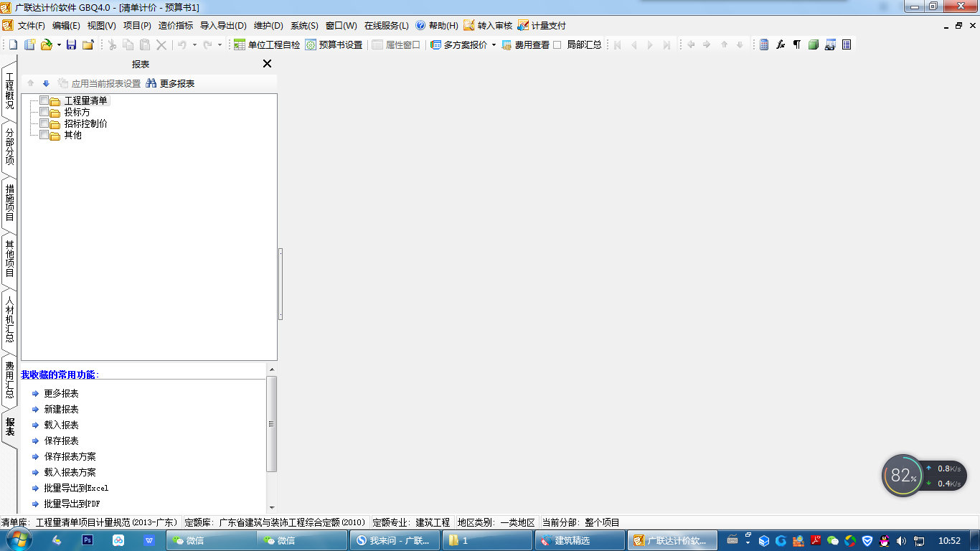Click the 载入报表 favorite link
The image size is (980, 551).
coord(61,425)
